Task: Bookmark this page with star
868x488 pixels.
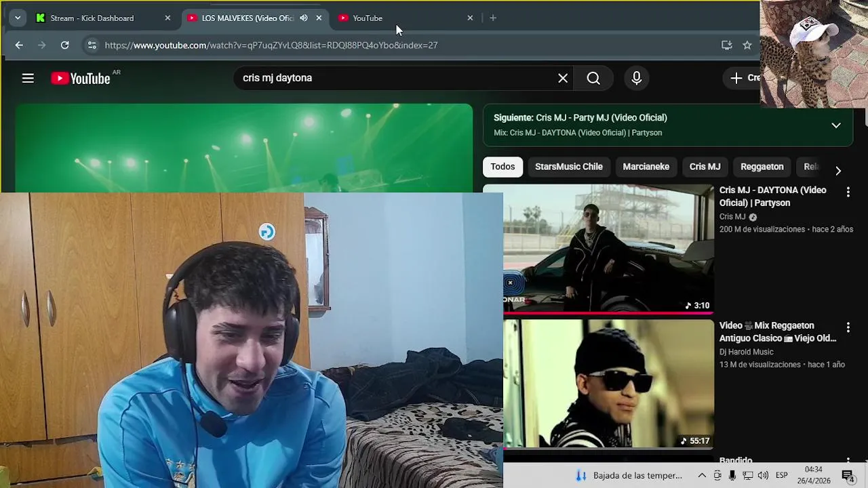Action: (747, 45)
